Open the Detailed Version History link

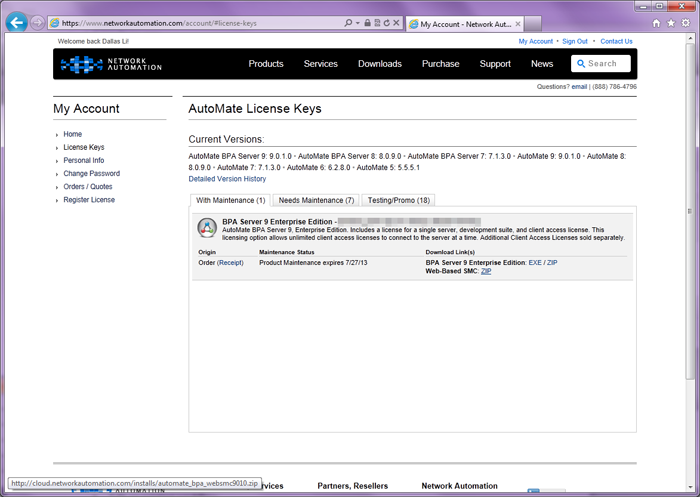point(227,179)
